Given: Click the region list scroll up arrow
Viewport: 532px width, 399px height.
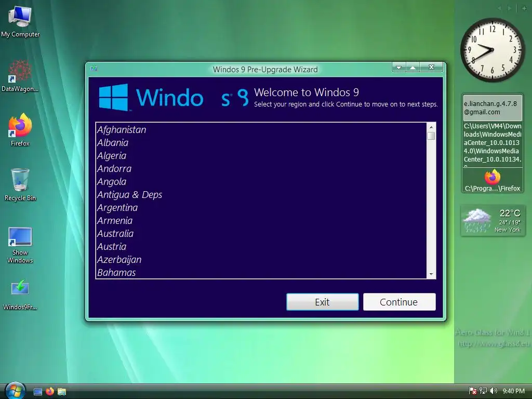Looking at the screenshot, I should pyautogui.click(x=431, y=127).
